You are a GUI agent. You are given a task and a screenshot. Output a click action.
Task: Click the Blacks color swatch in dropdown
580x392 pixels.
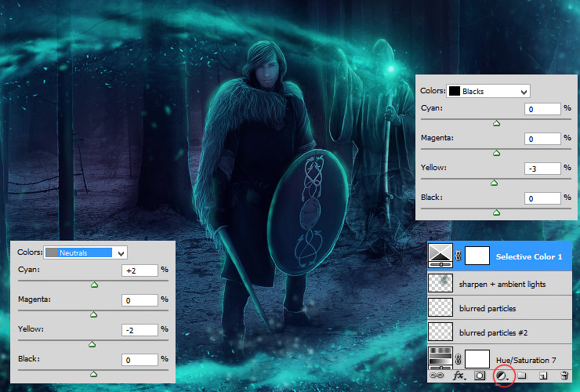coord(455,91)
